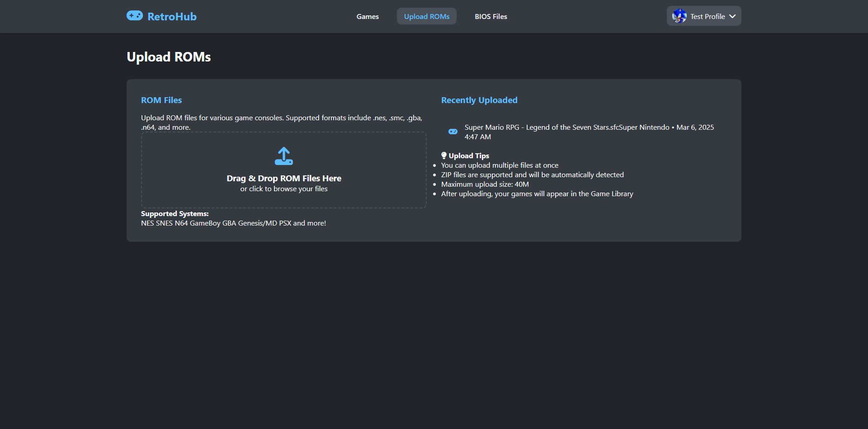The image size is (868, 429).
Task: Click the "Maximum upload size: 40M" tip
Action: pos(485,184)
